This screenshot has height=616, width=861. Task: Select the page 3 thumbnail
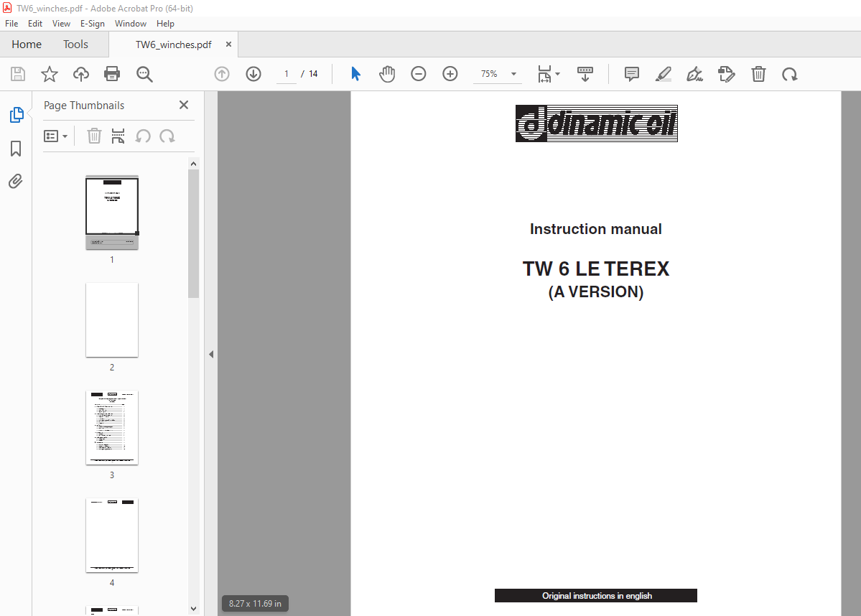point(112,428)
